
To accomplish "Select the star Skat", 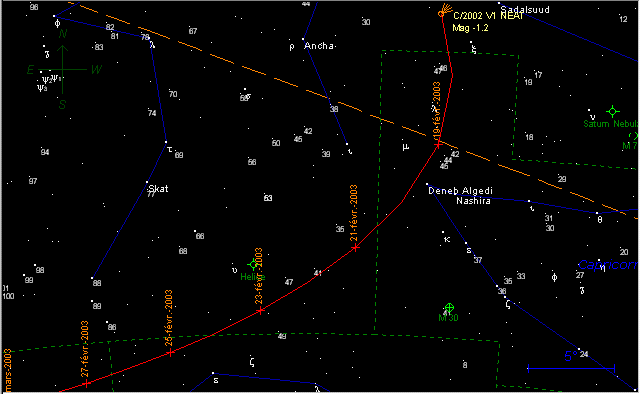I will [x=147, y=182].
